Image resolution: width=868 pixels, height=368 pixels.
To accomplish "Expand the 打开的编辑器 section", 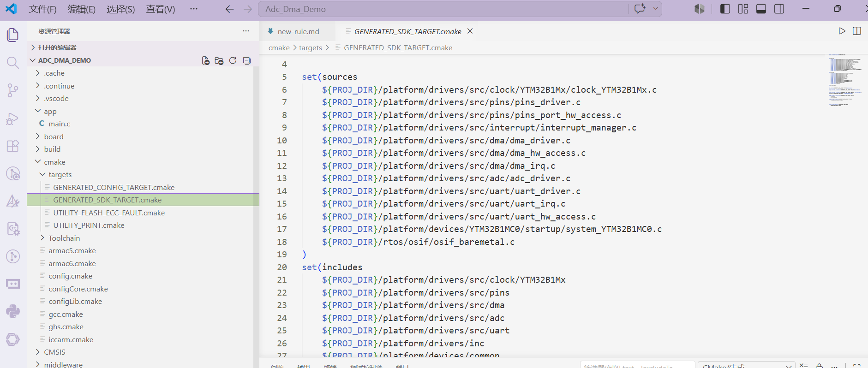I will click(x=143, y=47).
